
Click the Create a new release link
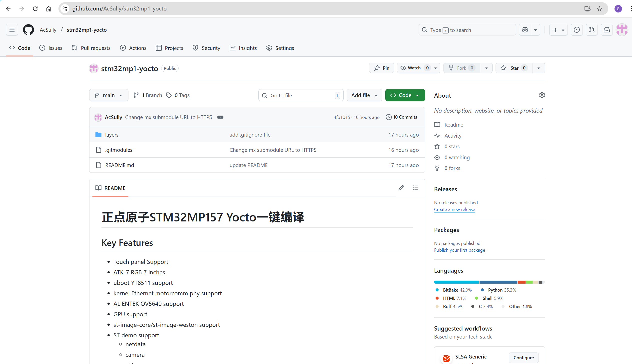454,209
